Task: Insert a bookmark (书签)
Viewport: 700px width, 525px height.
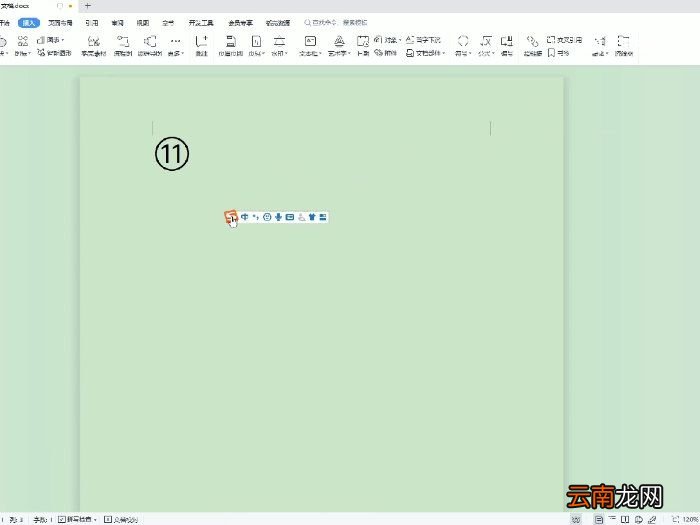Action: coord(558,53)
